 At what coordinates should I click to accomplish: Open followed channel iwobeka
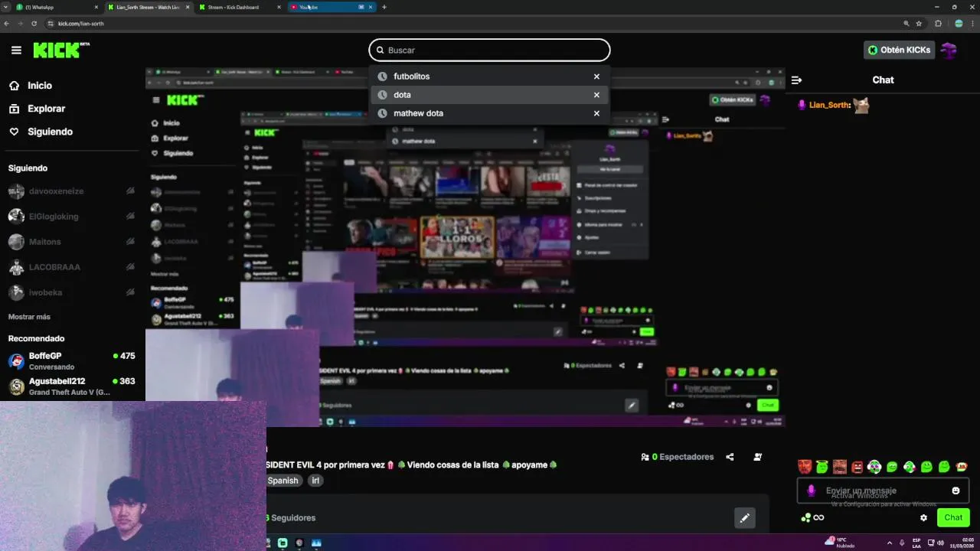71,292
